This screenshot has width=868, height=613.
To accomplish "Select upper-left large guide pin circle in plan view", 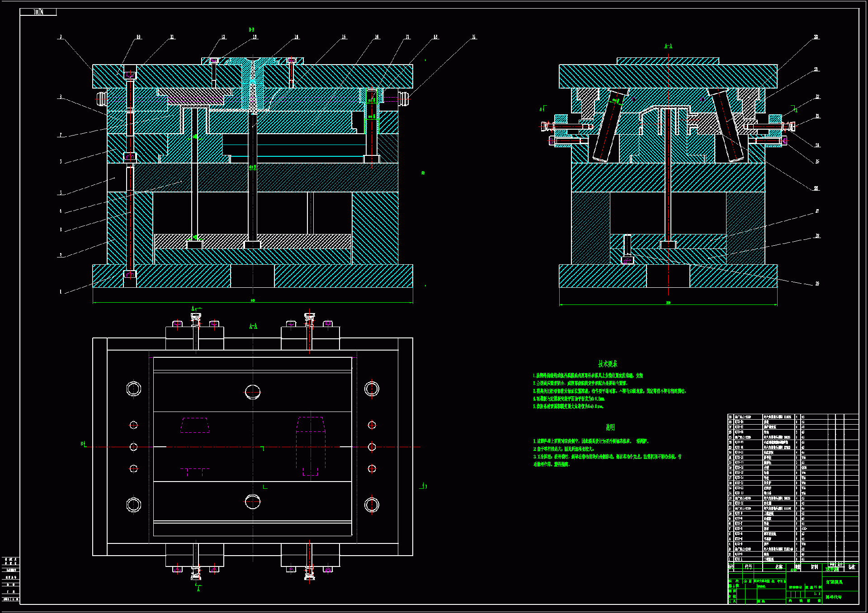I will (x=134, y=388).
